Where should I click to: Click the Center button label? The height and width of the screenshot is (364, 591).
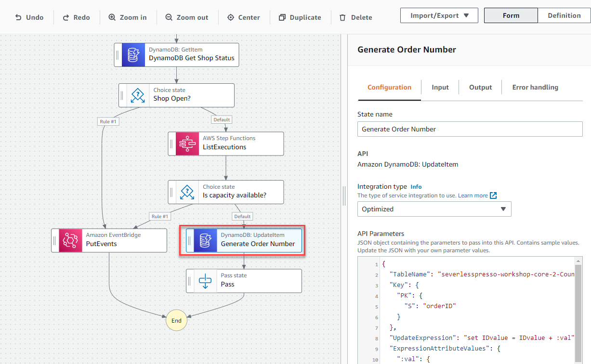click(250, 17)
